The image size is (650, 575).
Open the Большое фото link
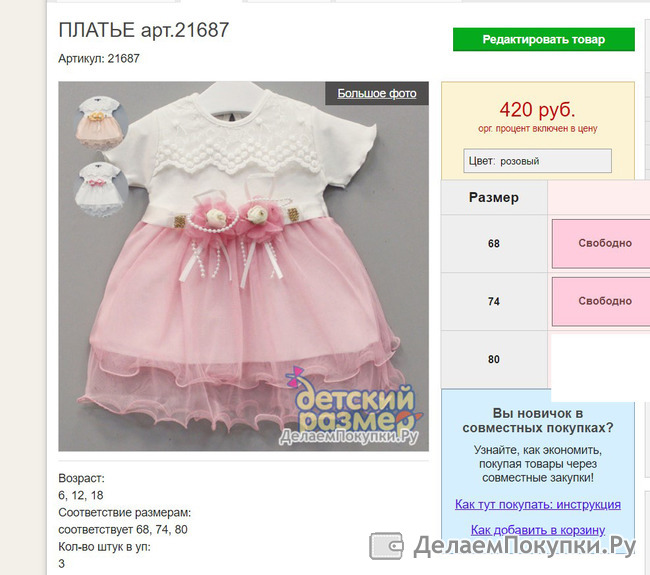pos(376,93)
